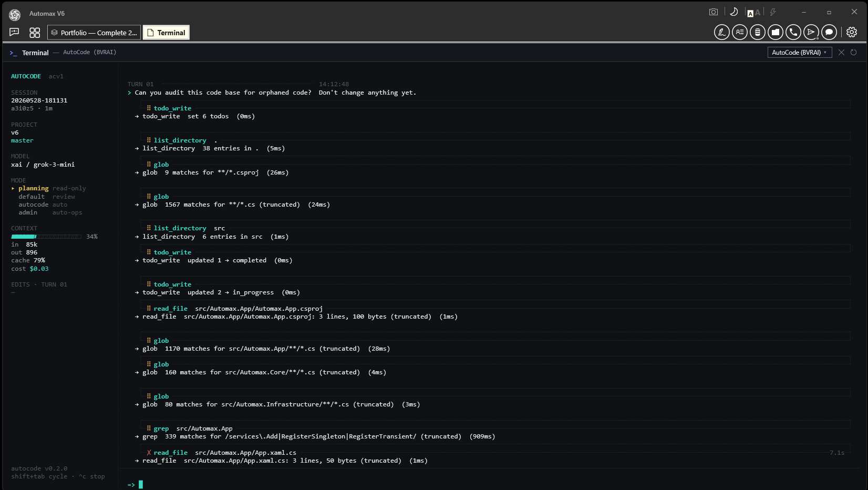
Task: Click the autocode v0.2.0 version text
Action: [x=39, y=468]
